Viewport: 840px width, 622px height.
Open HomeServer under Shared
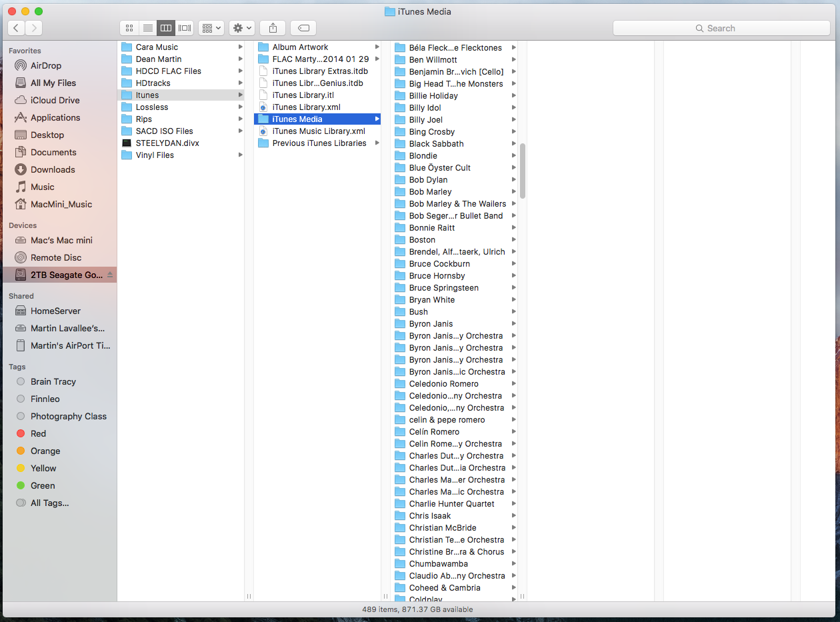(59, 311)
